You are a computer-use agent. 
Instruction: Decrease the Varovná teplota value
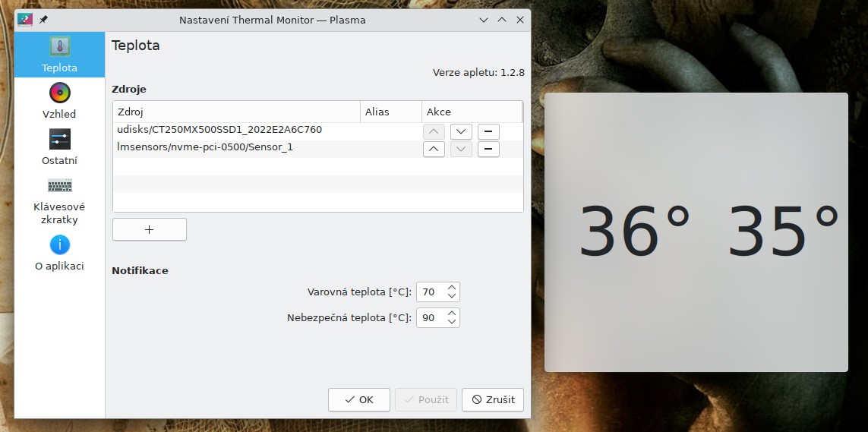tap(452, 296)
